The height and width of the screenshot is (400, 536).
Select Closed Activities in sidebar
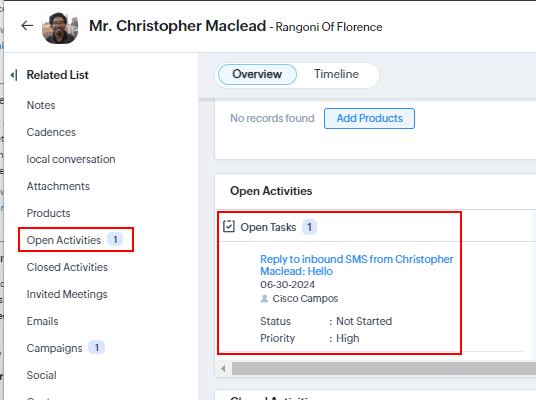click(67, 267)
